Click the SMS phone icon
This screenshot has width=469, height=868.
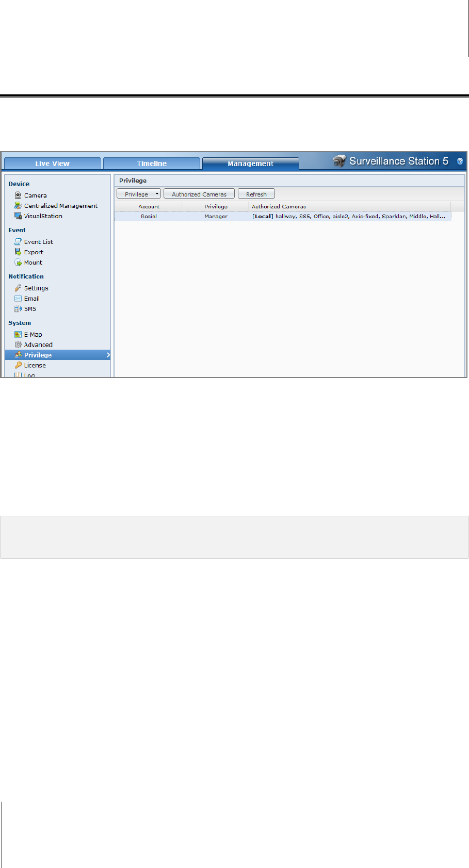click(18, 309)
